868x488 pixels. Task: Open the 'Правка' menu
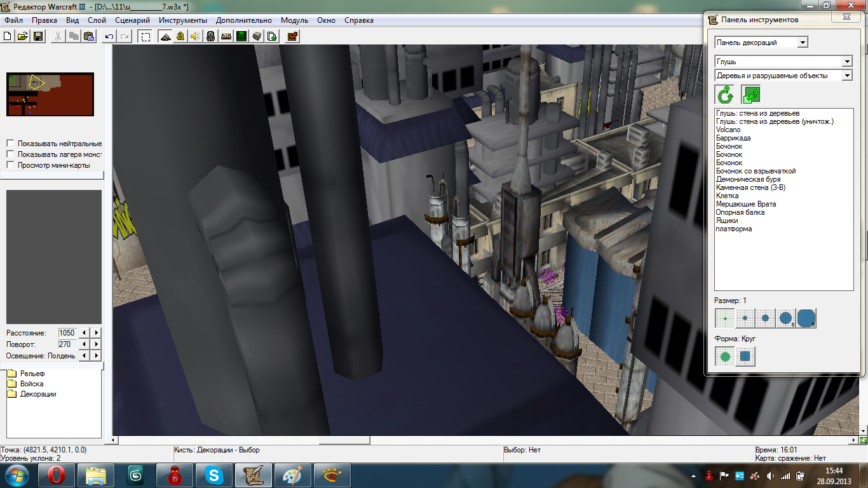click(x=44, y=20)
